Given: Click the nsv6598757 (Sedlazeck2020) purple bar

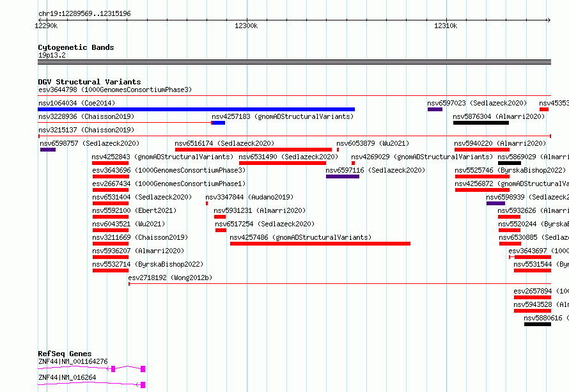Looking at the screenshot, I should pos(48,150).
